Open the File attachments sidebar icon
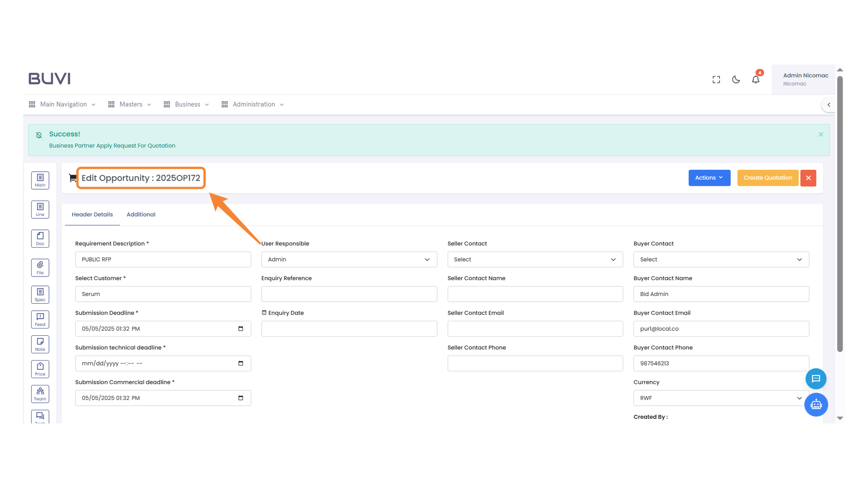 click(x=40, y=268)
